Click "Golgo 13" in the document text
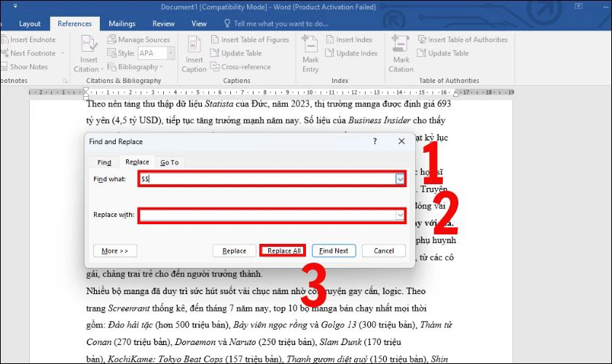612x364 pixels. pos(339,325)
